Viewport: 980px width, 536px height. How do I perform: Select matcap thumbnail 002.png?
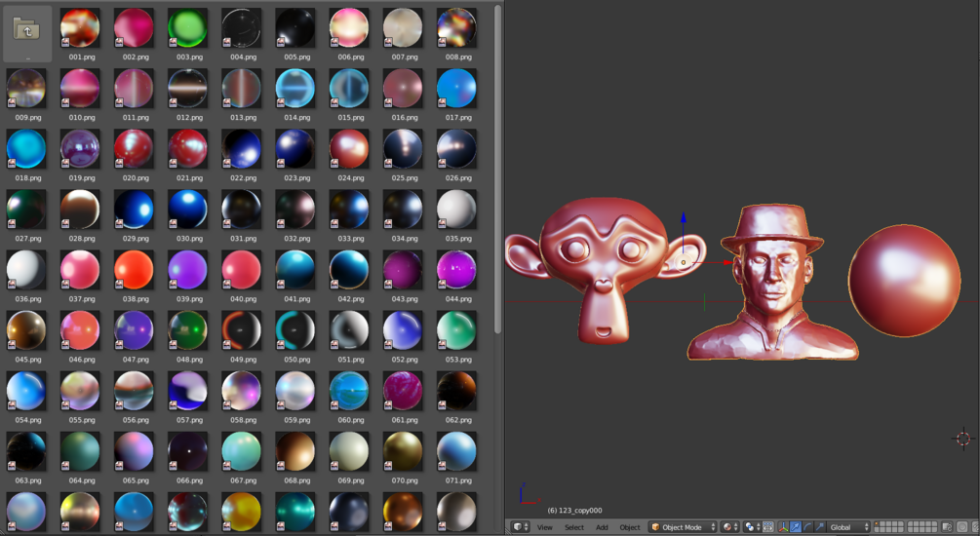(134, 27)
